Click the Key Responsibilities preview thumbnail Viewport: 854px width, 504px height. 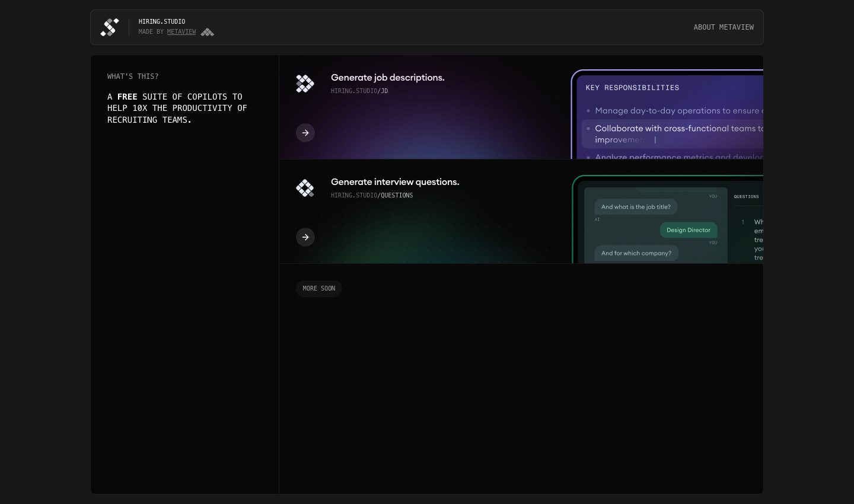tap(667, 114)
